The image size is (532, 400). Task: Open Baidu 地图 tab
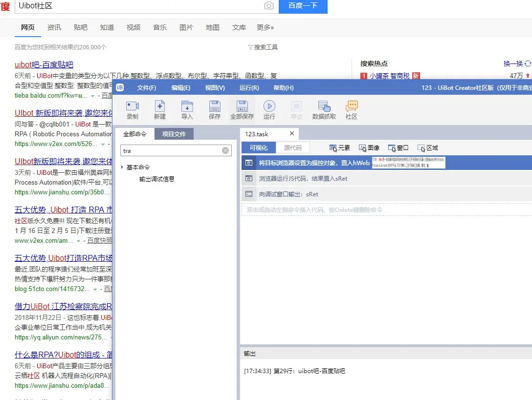click(213, 27)
